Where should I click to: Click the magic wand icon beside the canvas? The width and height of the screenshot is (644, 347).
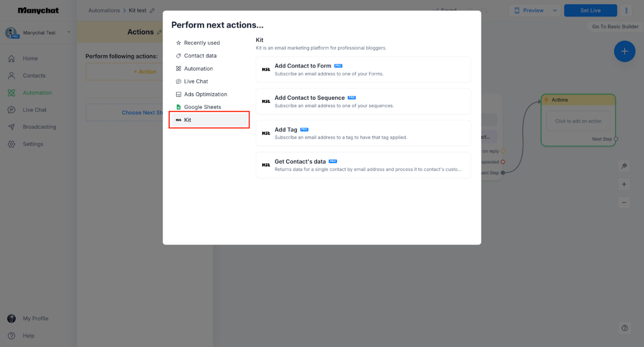point(624,166)
